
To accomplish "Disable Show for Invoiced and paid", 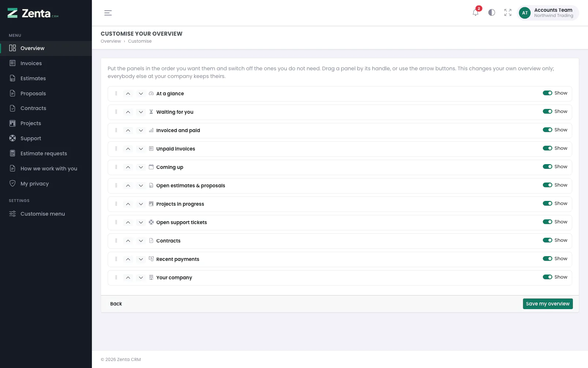I will click(x=548, y=130).
